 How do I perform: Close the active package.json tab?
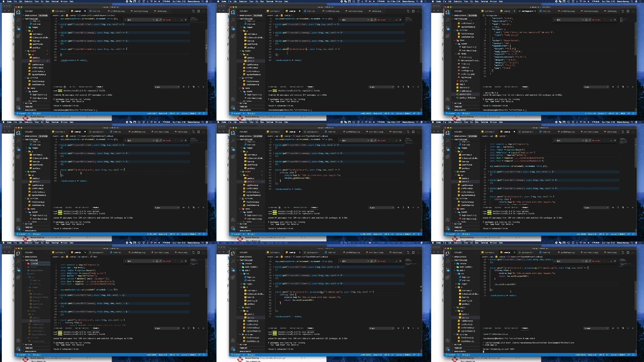pos(535,11)
